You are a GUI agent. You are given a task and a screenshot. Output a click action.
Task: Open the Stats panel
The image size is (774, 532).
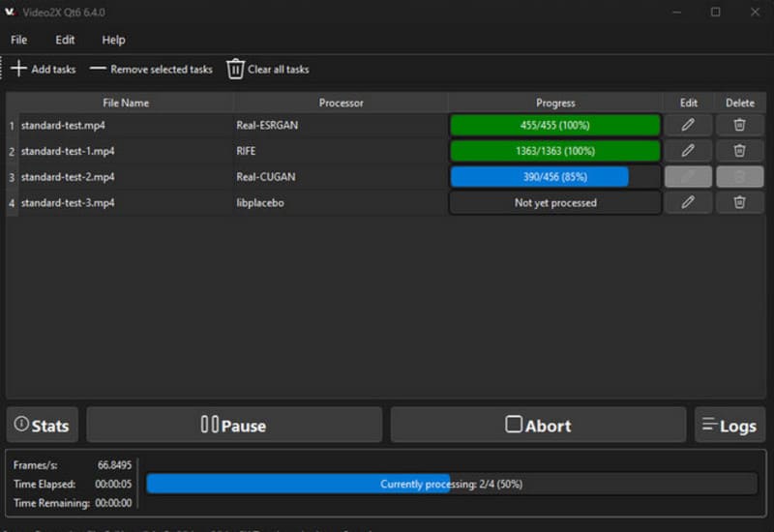pos(42,426)
